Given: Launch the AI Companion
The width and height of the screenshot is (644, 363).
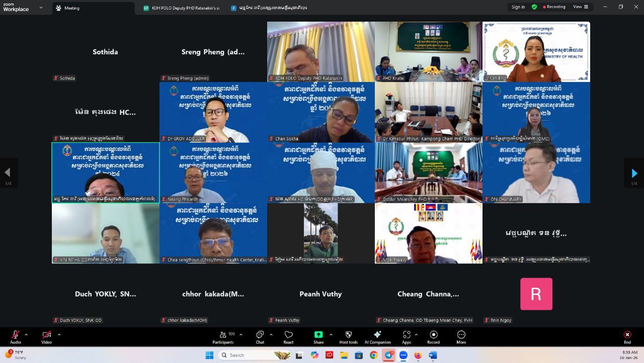Looking at the screenshot, I should coord(377,335).
